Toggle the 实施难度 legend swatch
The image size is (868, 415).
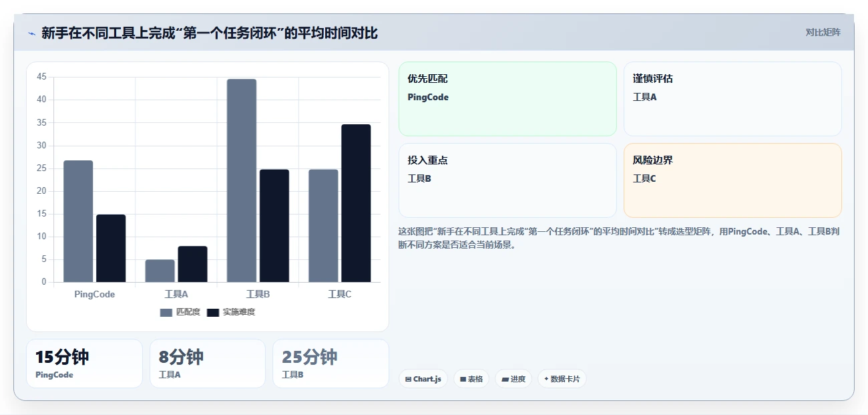click(213, 312)
